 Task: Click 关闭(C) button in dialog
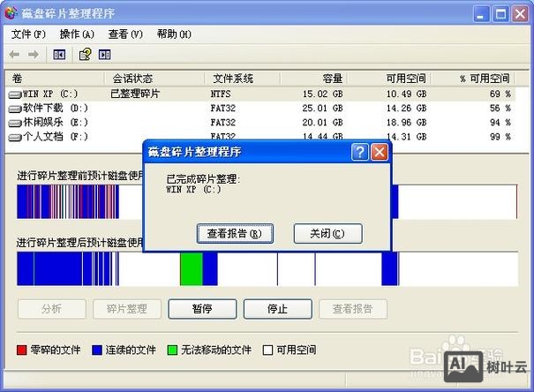tap(327, 234)
